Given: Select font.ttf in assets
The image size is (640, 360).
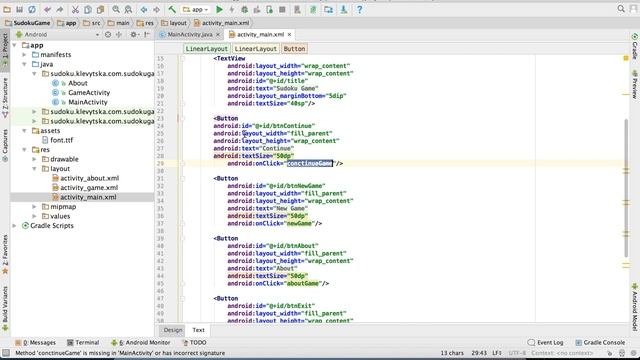Looking at the screenshot, I should click(62, 140).
